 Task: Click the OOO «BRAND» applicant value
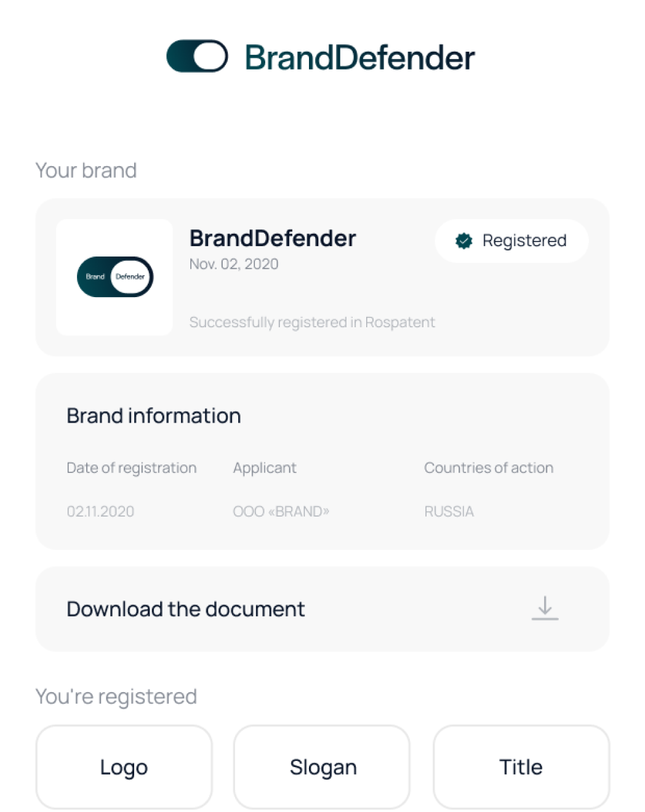coord(281,511)
